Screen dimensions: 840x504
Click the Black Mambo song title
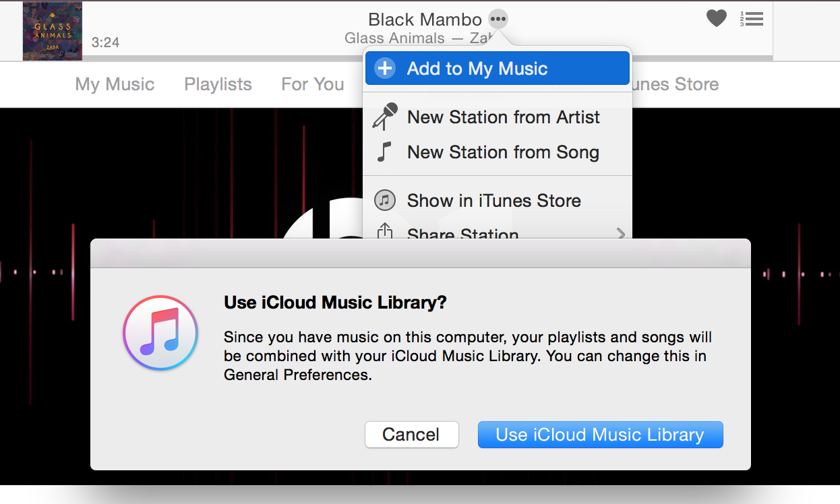pos(425,20)
